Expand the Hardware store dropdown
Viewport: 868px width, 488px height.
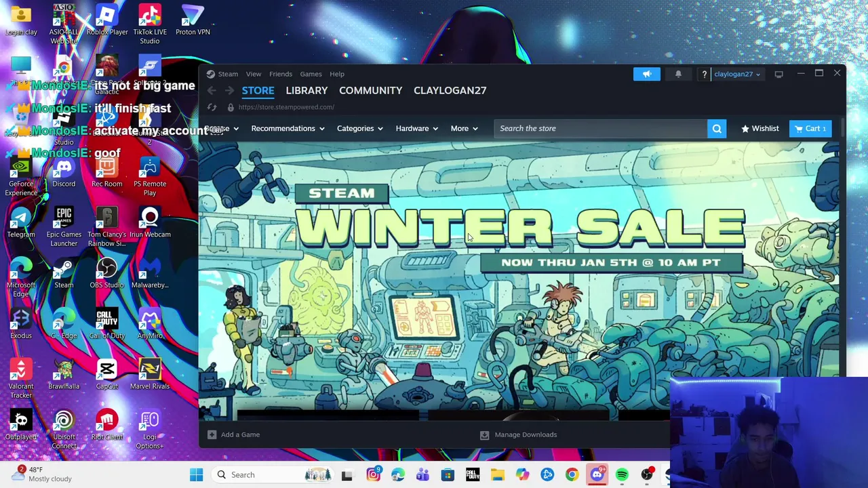(416, 128)
